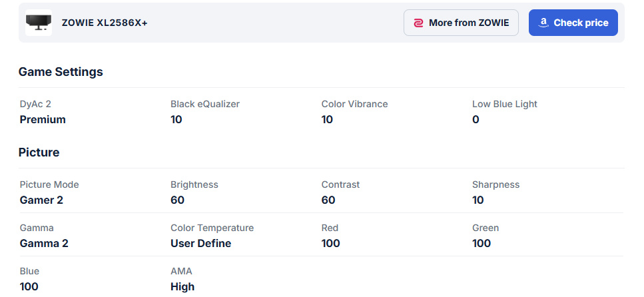
Task: Select the Game Settings heading
Action: click(x=61, y=72)
